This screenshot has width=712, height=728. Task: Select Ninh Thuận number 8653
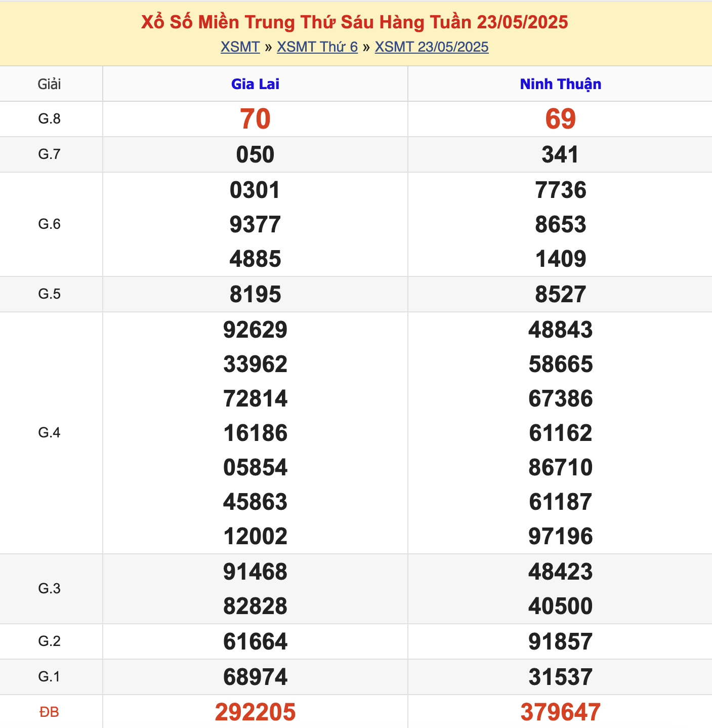[561, 224]
